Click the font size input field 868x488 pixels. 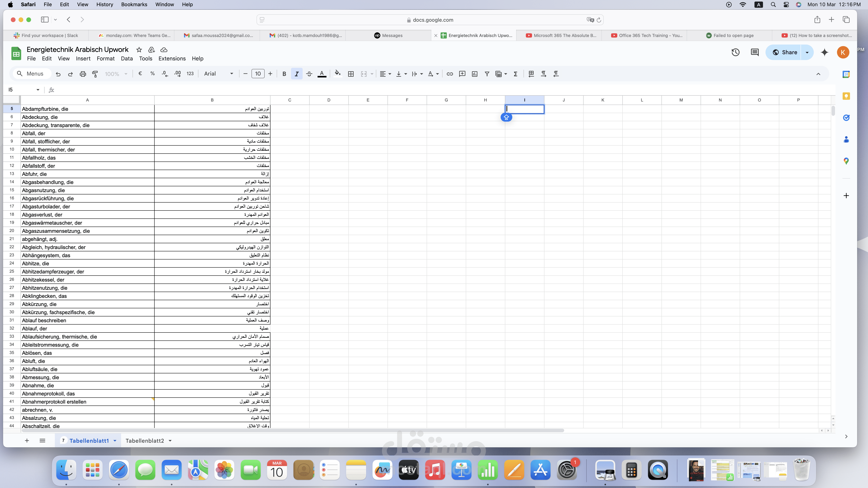[258, 74]
